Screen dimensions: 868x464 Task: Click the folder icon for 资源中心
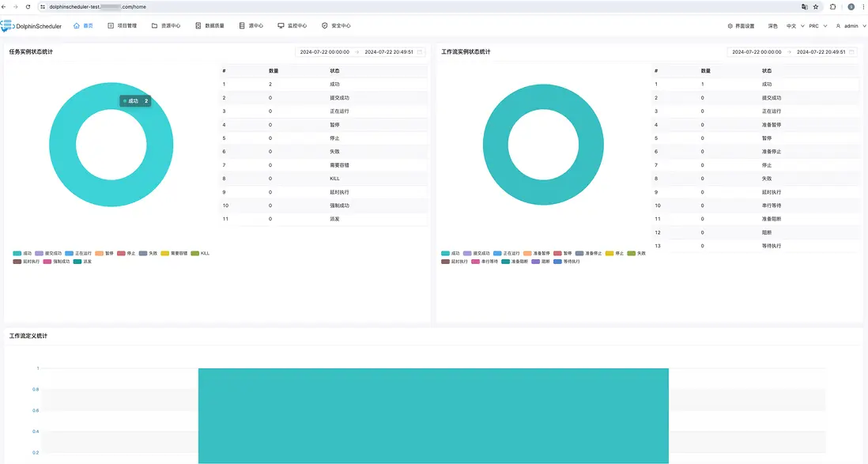click(x=154, y=25)
